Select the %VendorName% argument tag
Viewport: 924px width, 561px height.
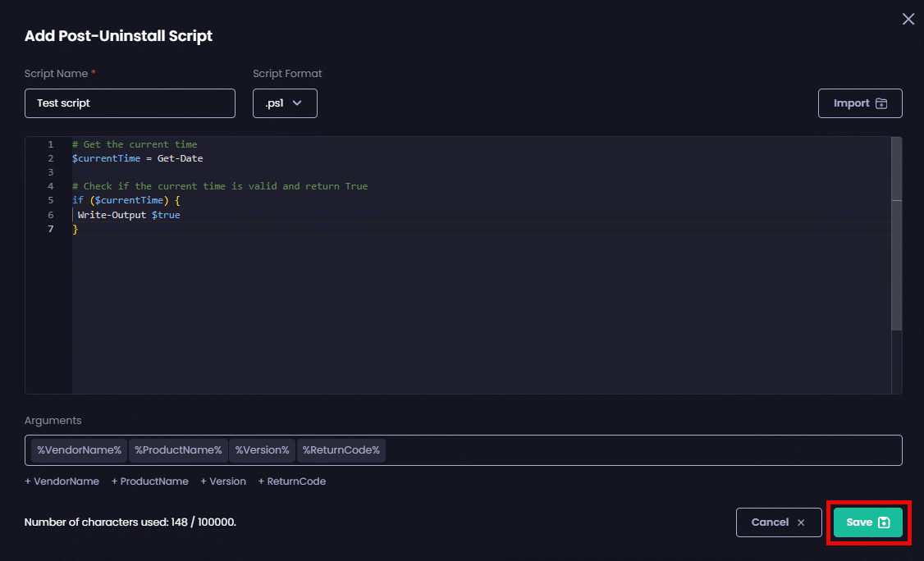click(x=79, y=450)
